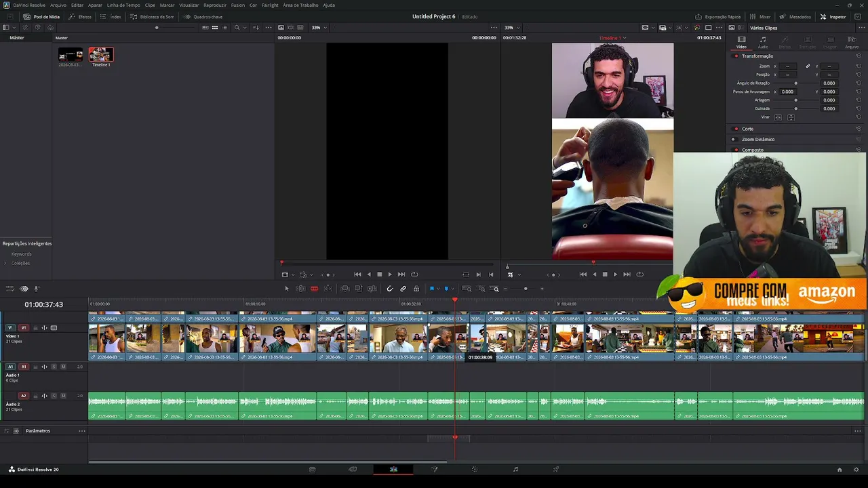This screenshot has width=868, height=488.
Task: Switch to inspector Áudio tab
Action: pos(763,42)
